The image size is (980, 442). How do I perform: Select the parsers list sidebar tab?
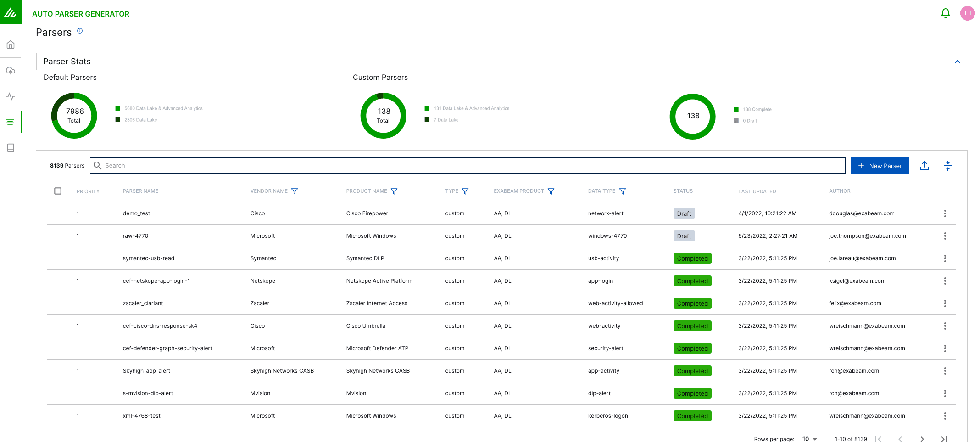coord(11,122)
